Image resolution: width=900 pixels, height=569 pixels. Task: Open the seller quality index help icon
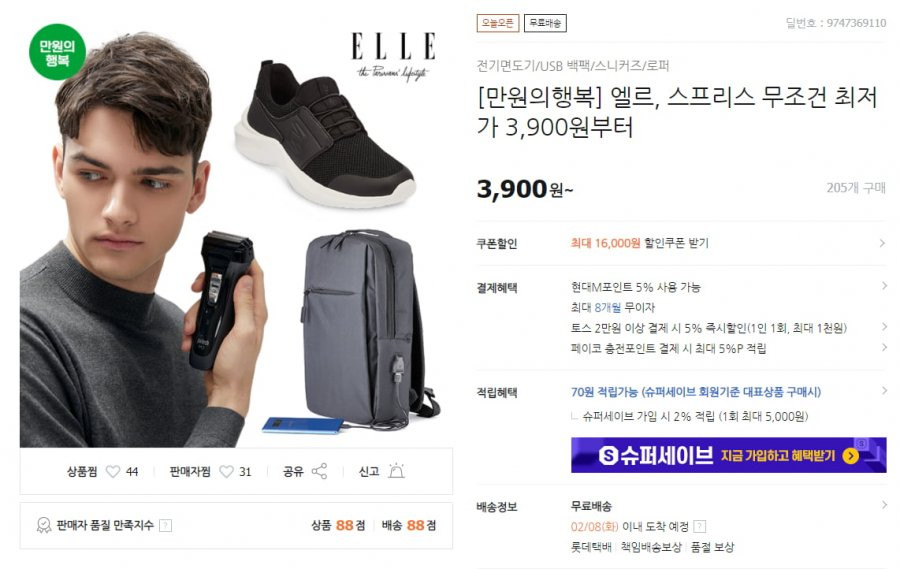click(165, 525)
